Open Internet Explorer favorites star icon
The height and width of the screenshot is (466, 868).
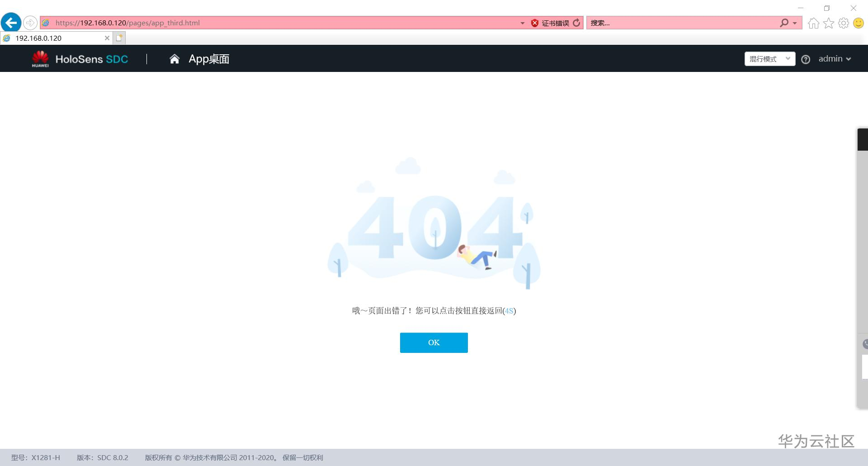(829, 23)
